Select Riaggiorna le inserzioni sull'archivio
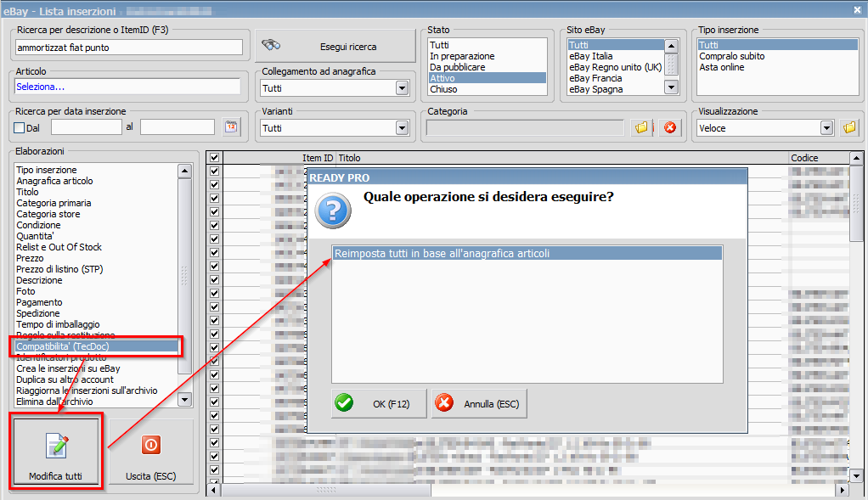The height and width of the screenshot is (500, 868). (x=96, y=391)
